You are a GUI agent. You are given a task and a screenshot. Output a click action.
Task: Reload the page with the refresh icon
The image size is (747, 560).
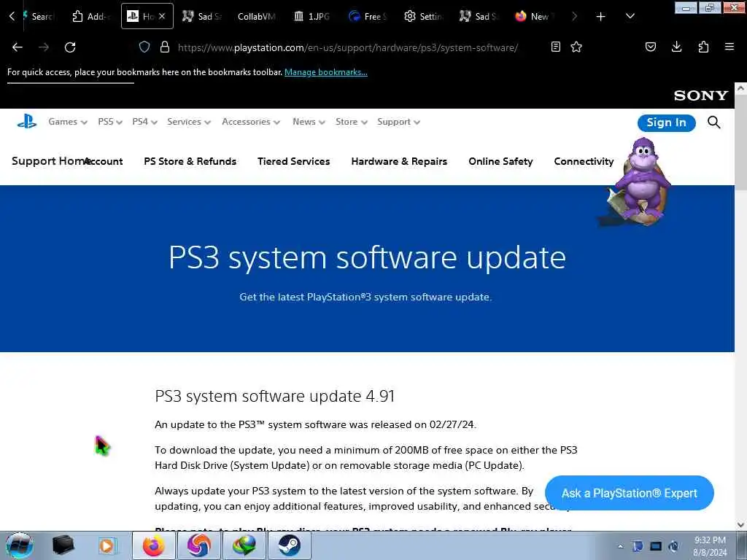[70, 47]
